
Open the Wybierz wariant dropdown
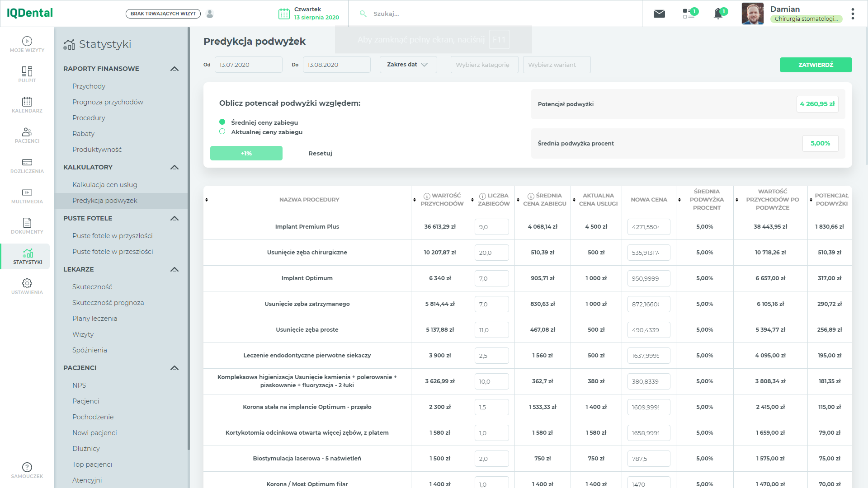coord(557,65)
